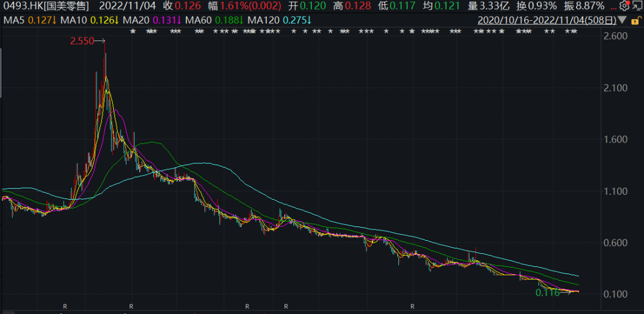The height and width of the screenshot is (314, 644).
Task: Click the MA120 indicator label
Action: (263, 20)
